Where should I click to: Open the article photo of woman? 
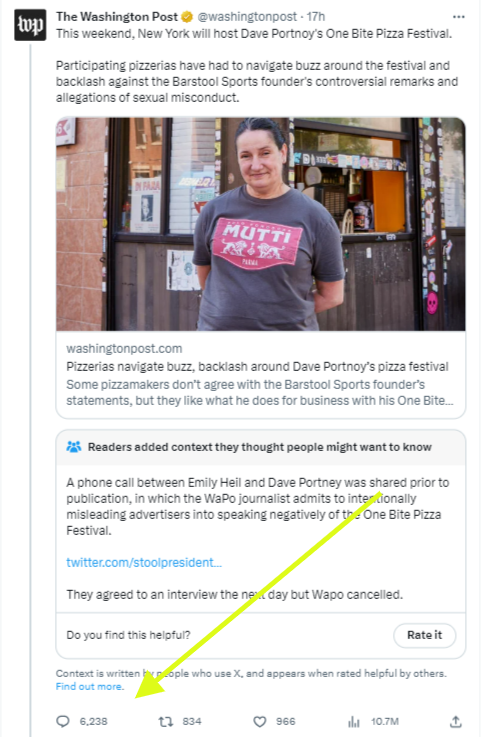[261, 224]
